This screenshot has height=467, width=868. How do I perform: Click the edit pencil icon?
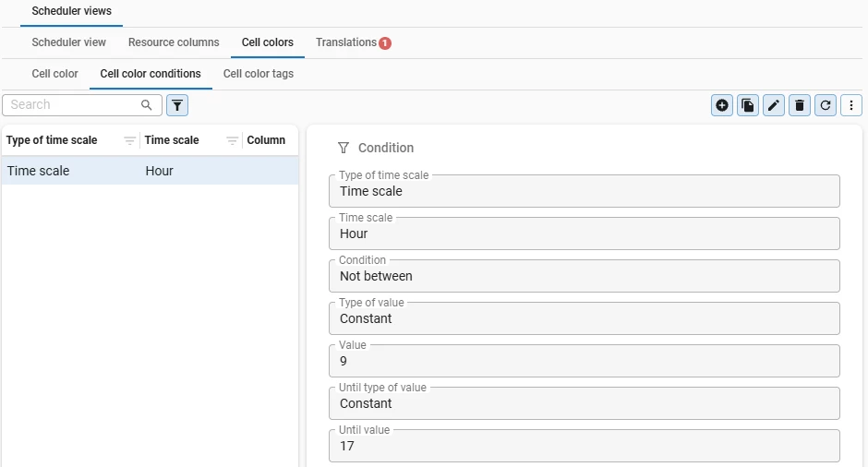[774, 105]
